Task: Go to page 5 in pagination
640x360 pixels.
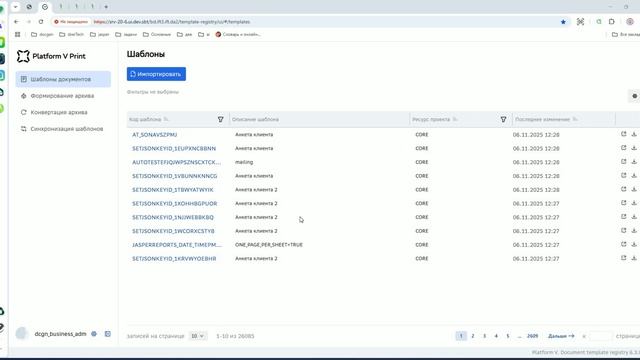Action: (508, 336)
